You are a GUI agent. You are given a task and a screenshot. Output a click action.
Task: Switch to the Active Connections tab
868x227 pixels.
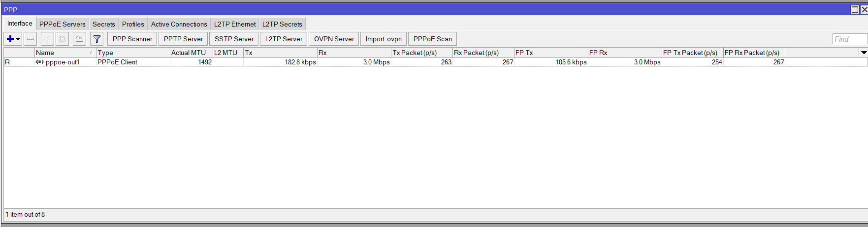179,24
